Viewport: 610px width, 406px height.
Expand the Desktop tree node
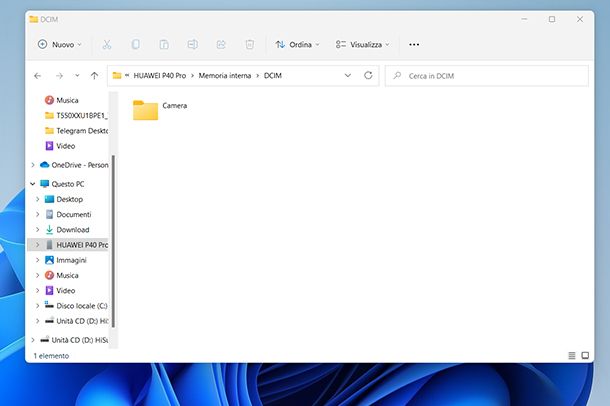pos(38,199)
